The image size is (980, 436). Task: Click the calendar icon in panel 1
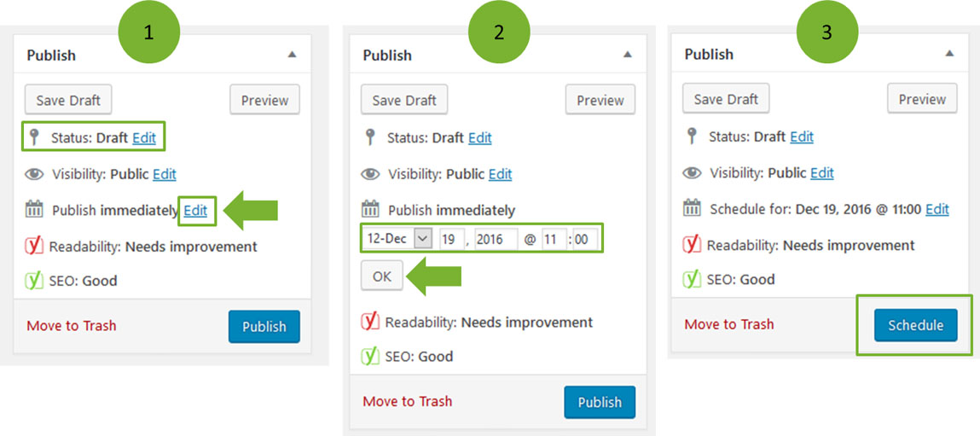point(34,210)
